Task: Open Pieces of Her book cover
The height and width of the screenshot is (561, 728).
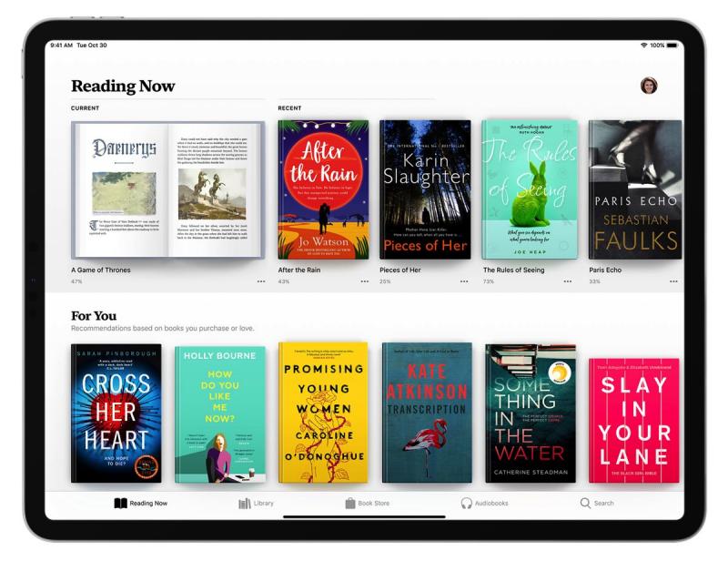Action: click(425, 189)
